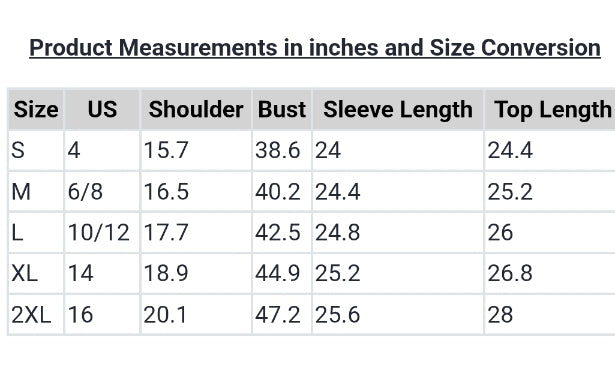
Task: Click the Product Measurements title heading
Action: click(315, 48)
